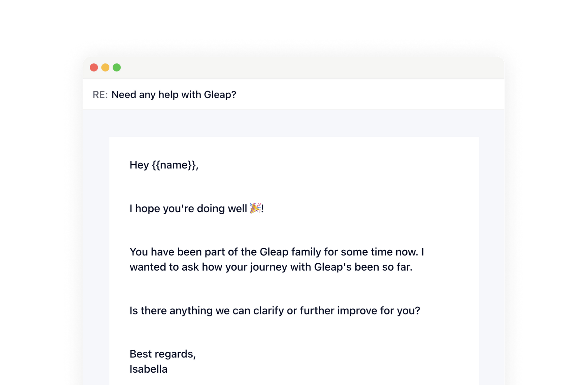Click the party popper emoji
The image size is (588, 385).
[x=255, y=209]
